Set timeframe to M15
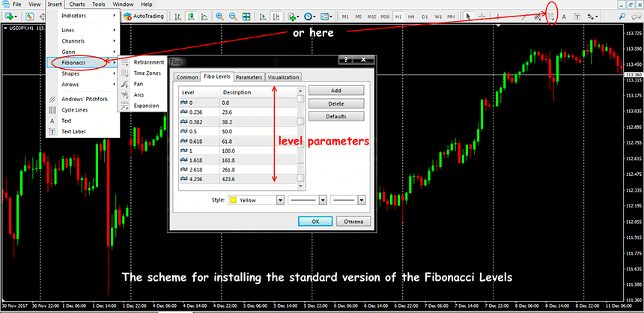The height and width of the screenshot is (313, 644). [371, 16]
